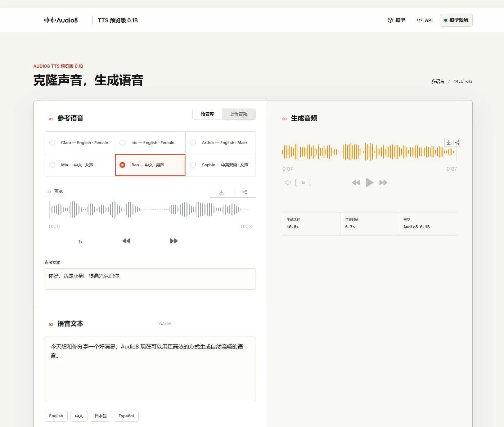
Task: Change generated audio 1x speed
Action: point(303,183)
